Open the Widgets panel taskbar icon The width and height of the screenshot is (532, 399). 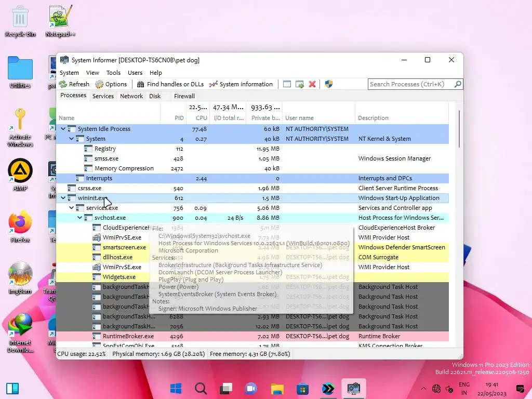point(12,389)
